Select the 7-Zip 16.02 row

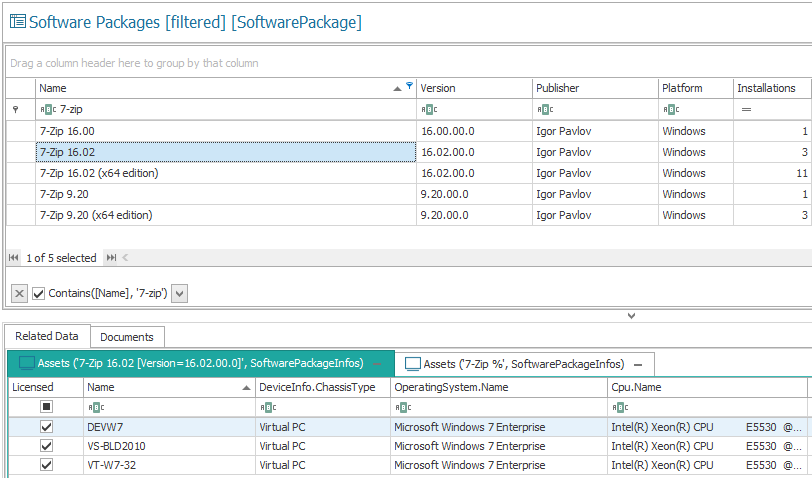coord(408,152)
